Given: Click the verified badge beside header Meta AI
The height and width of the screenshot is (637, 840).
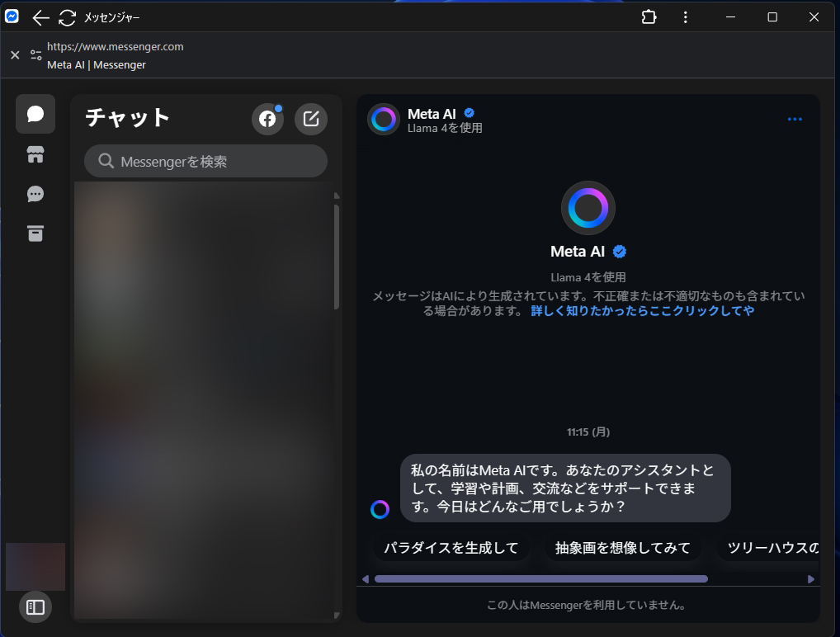Looking at the screenshot, I should (x=470, y=113).
